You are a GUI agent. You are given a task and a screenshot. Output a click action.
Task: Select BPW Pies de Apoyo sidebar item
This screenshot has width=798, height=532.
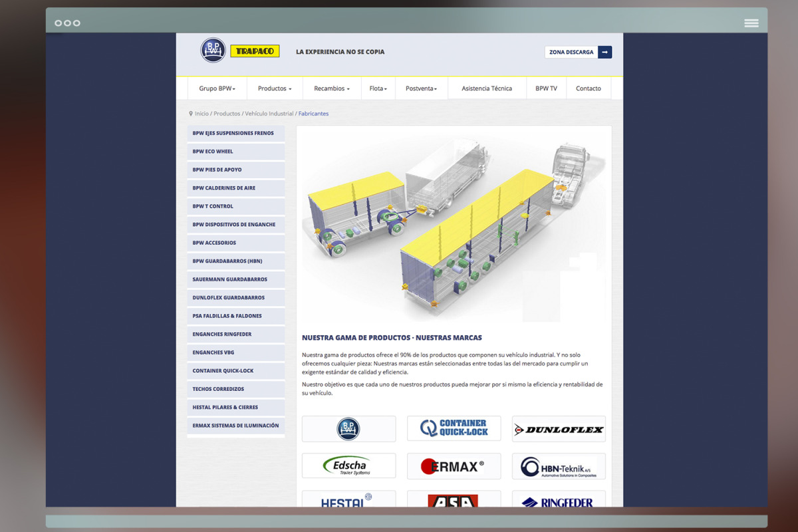pos(236,170)
